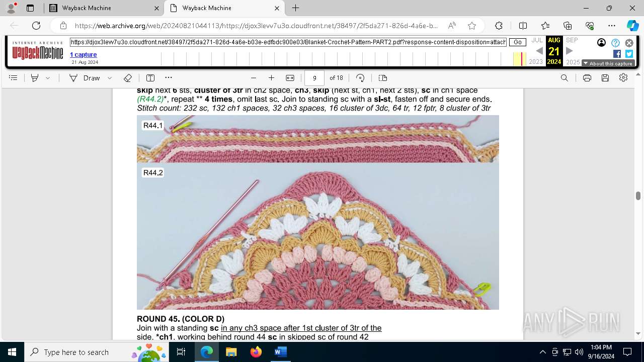Open File Explorer from taskbar

231,352
